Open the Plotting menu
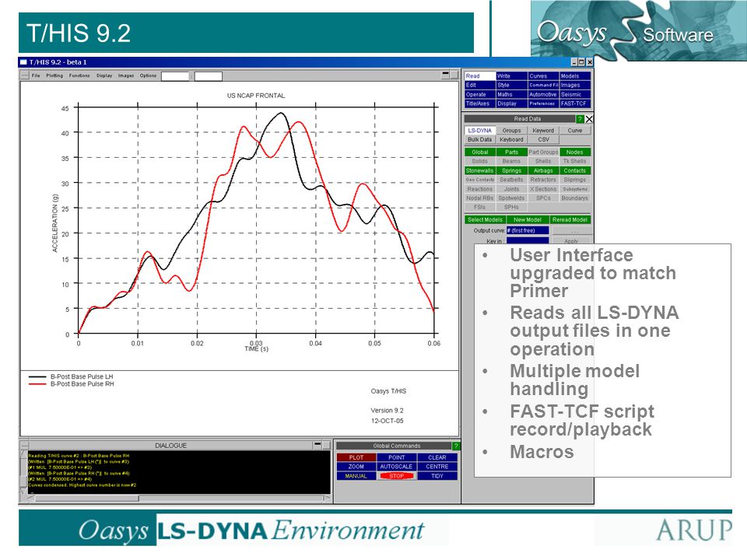This screenshot has height=560, width=747. [54, 75]
